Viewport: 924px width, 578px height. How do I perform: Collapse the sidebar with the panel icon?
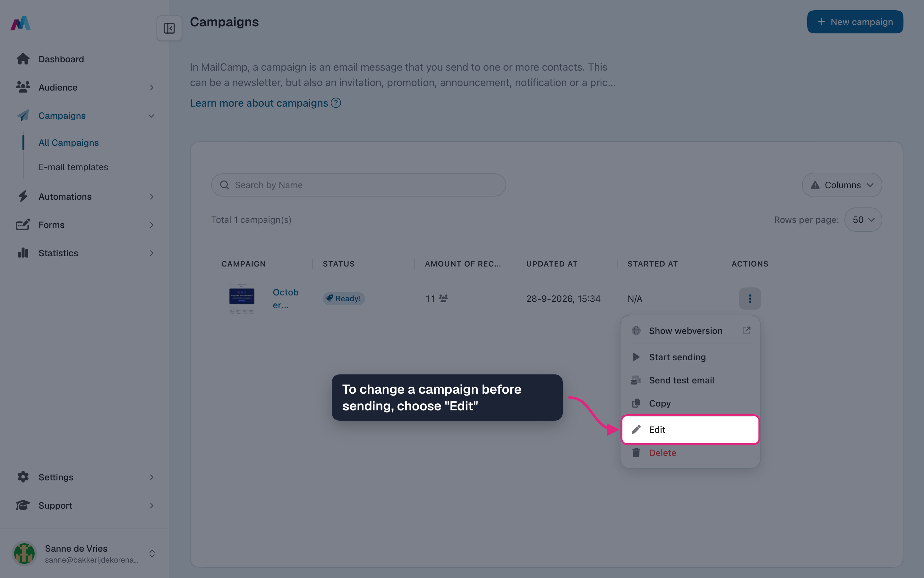coord(169,28)
